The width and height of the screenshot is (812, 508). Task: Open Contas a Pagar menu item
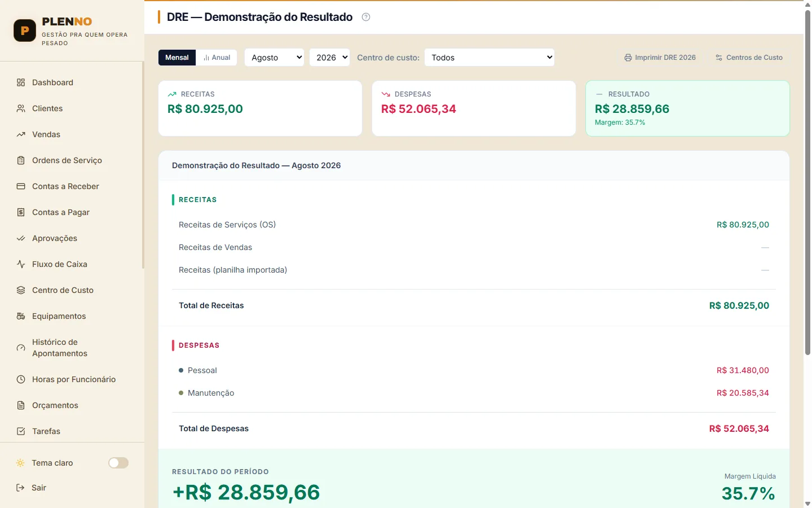coord(71,212)
